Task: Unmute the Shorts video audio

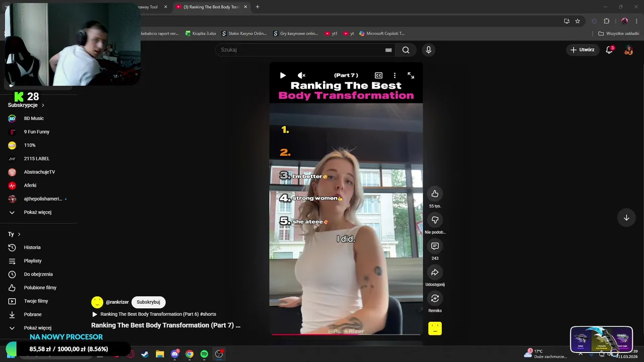Action: [301, 75]
